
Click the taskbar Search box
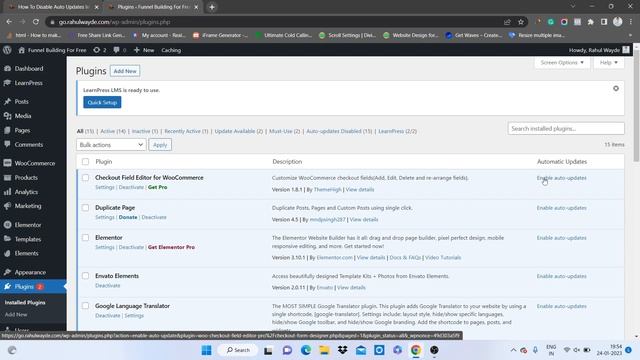coord(238,350)
